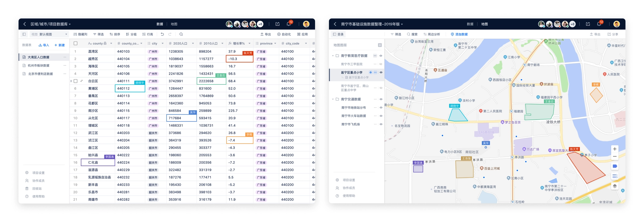Open the map layers stack button
Screen dimensions: 644x222
click(614, 186)
